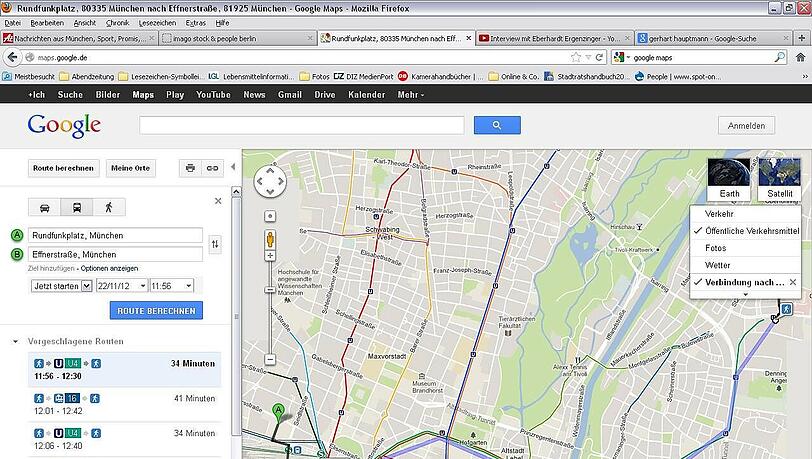This screenshot has height=459, width=812.
Task: Click the Meine Orte button
Action: [x=130, y=168]
